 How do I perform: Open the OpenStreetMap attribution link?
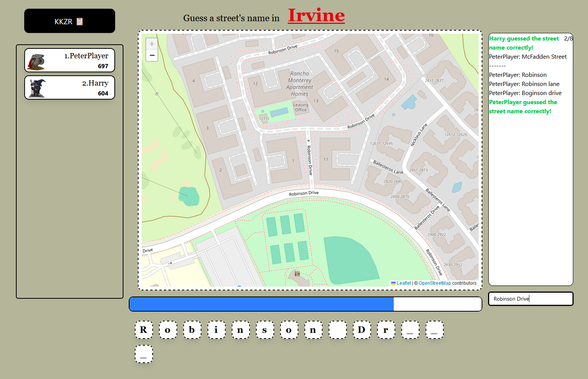point(435,283)
